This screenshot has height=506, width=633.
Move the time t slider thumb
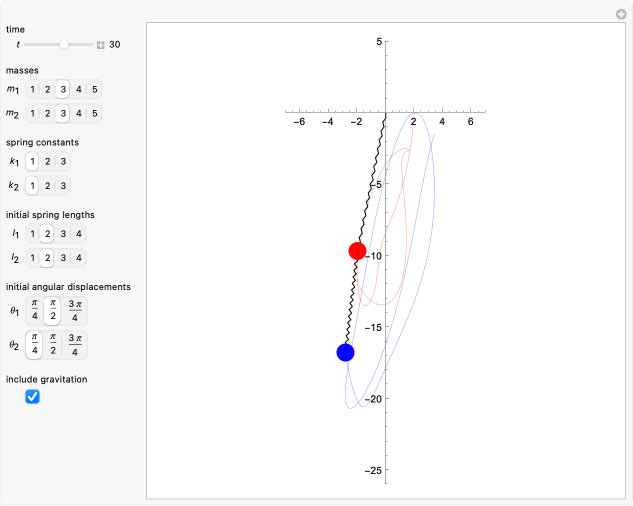tap(64, 44)
